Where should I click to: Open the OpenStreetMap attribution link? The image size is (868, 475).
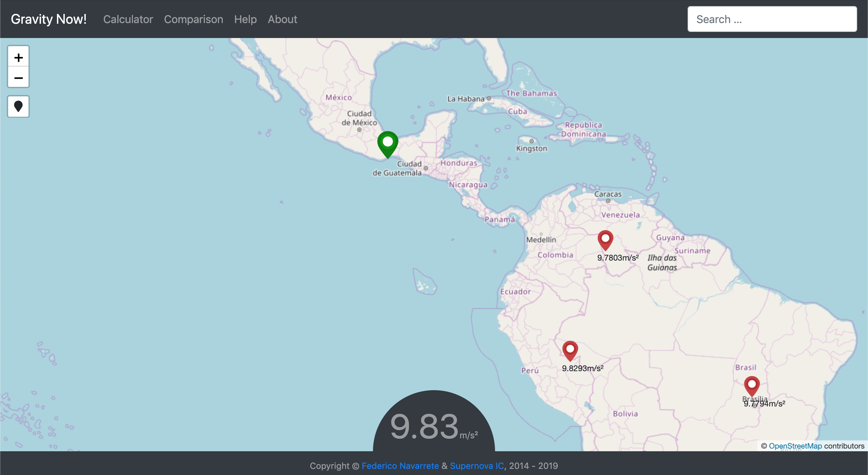pyautogui.click(x=795, y=446)
